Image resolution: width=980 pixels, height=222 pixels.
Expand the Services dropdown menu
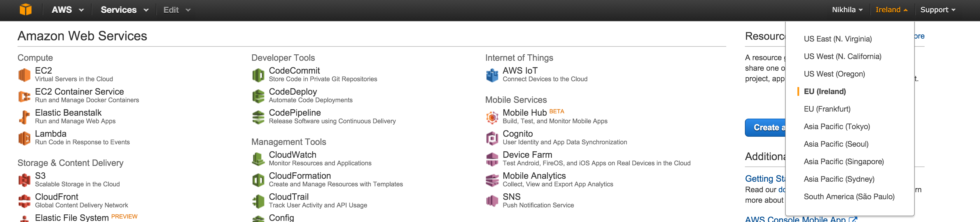pyautogui.click(x=124, y=10)
